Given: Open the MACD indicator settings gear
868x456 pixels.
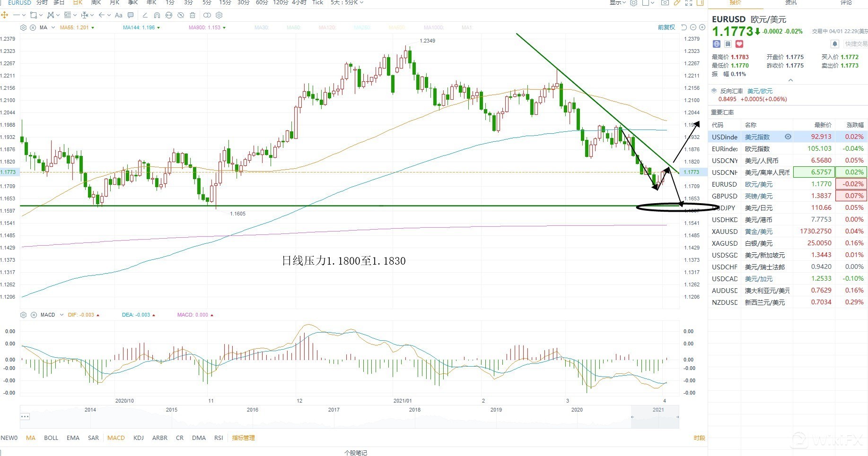Looking at the screenshot, I should pos(24,315).
